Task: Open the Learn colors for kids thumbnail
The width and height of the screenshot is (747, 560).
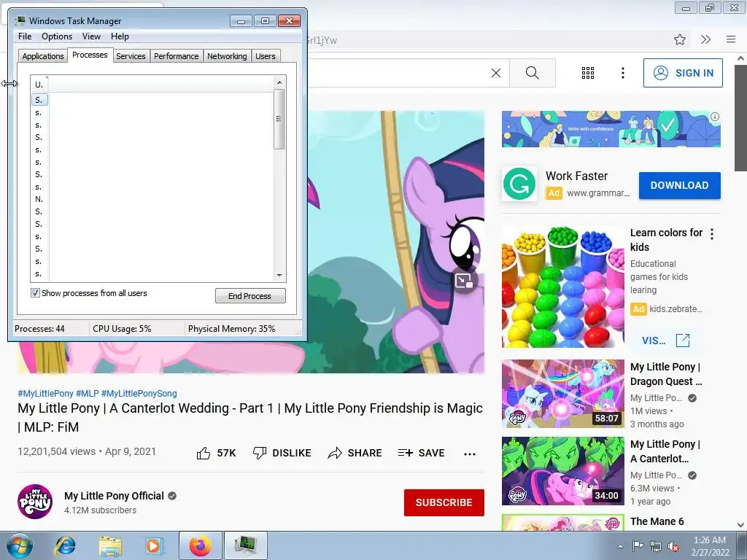Action: click(562, 287)
